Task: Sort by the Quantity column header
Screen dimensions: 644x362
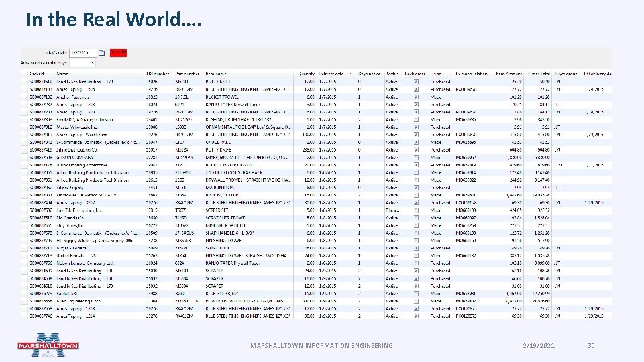Action: 307,74
